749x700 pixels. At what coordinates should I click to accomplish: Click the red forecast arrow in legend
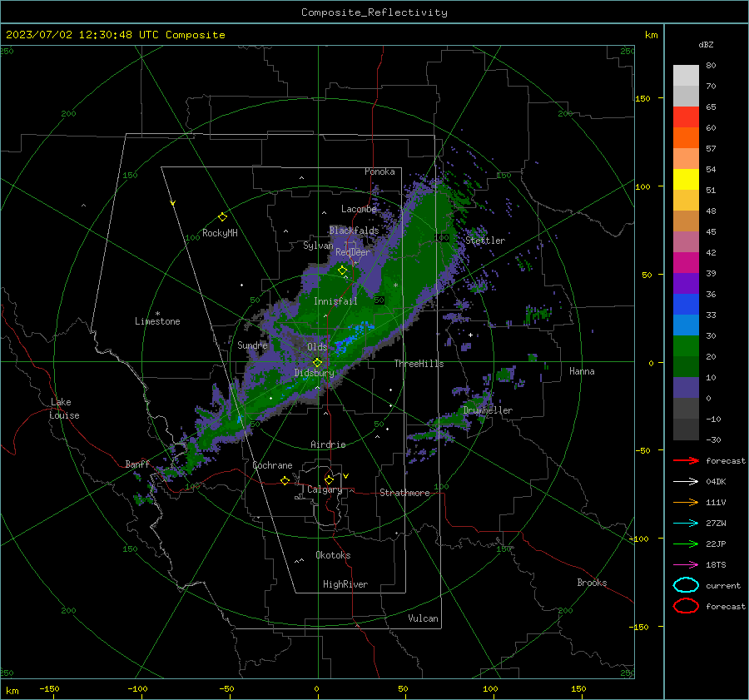coord(686,460)
